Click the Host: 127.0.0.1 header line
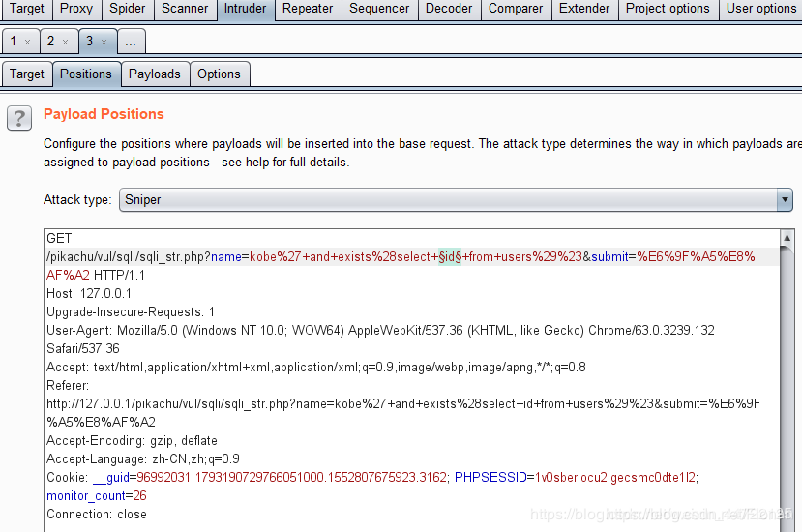The image size is (802, 532). coord(89,294)
